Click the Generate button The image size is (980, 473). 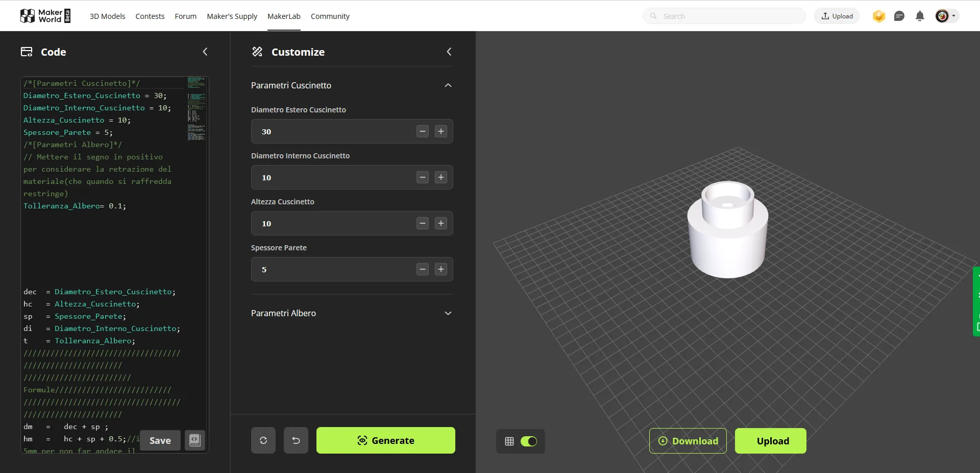click(x=386, y=440)
